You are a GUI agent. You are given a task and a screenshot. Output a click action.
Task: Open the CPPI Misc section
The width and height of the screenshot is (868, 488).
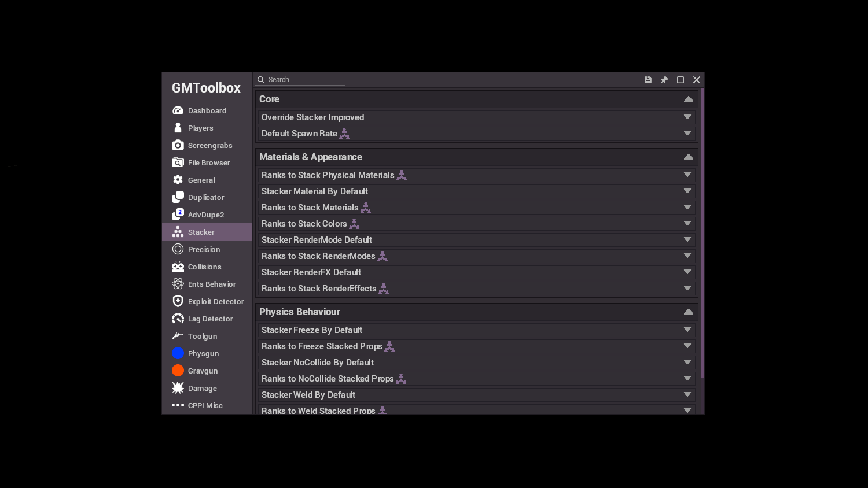pyautogui.click(x=207, y=405)
